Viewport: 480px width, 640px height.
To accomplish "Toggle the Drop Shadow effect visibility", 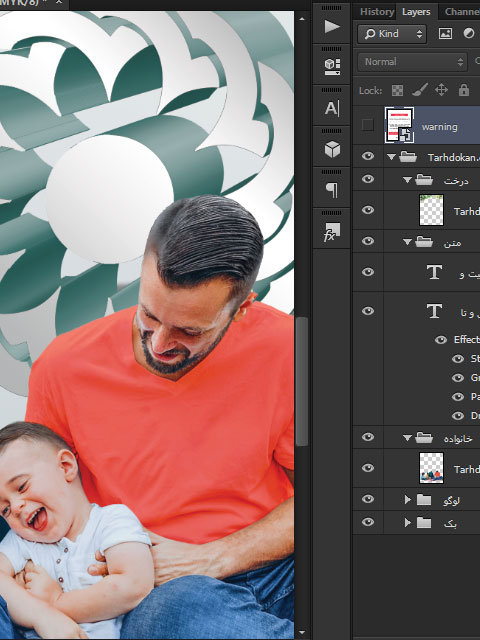I will 458,416.
